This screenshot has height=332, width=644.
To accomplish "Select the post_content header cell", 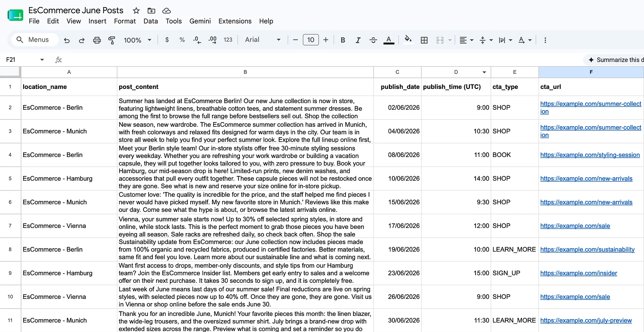I will pyautogui.click(x=245, y=87).
